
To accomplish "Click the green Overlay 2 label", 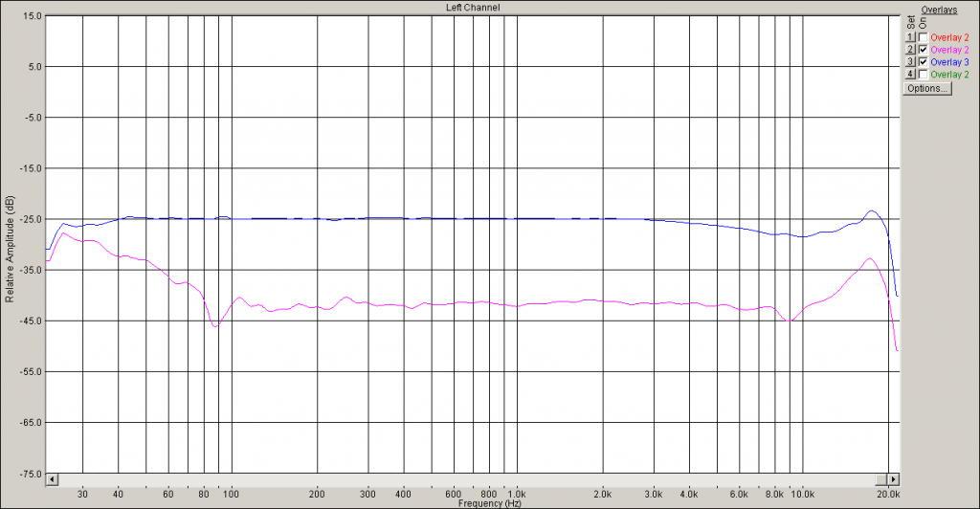I will [949, 75].
